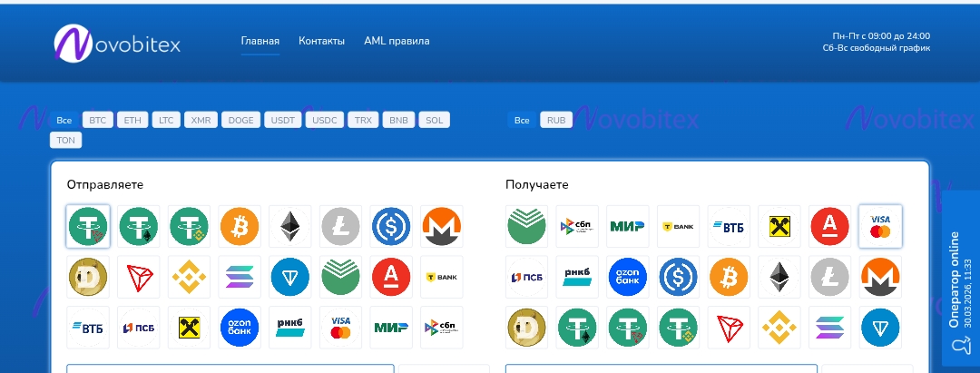Select Solana under Получаете
Image resolution: width=980 pixels, height=373 pixels.
pyautogui.click(x=829, y=328)
